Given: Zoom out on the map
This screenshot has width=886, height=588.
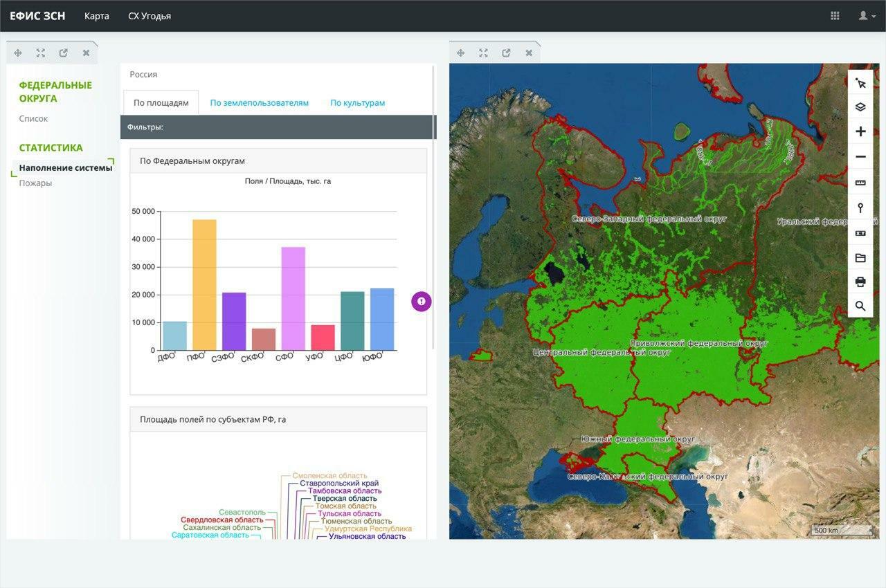Looking at the screenshot, I should [x=860, y=157].
